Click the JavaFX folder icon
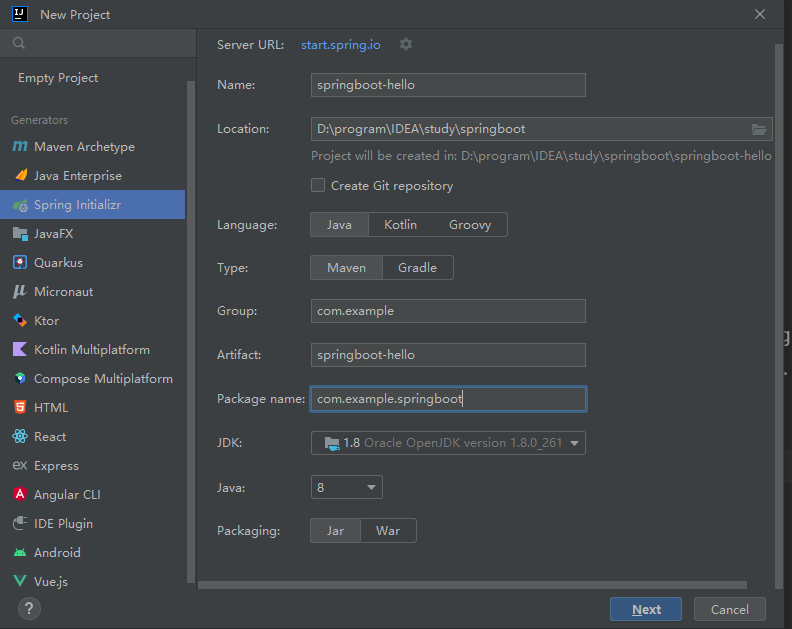This screenshot has height=629, width=792. coord(20,233)
